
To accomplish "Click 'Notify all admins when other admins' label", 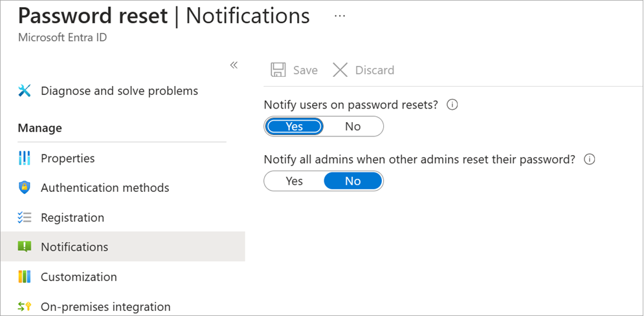I will (x=419, y=160).
